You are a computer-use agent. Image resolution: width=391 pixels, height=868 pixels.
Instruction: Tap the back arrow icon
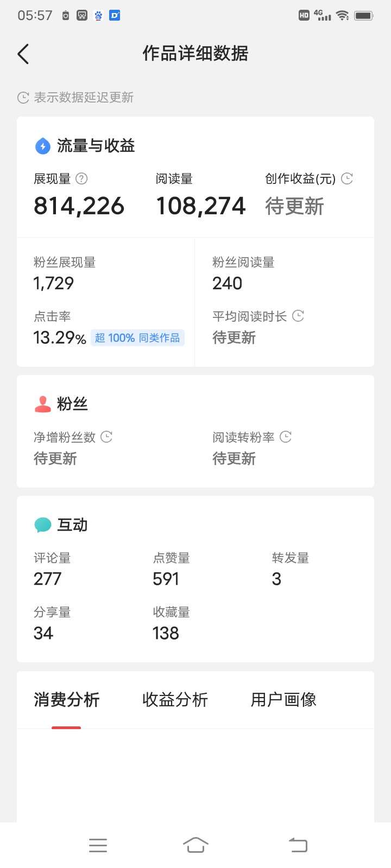coord(23,54)
